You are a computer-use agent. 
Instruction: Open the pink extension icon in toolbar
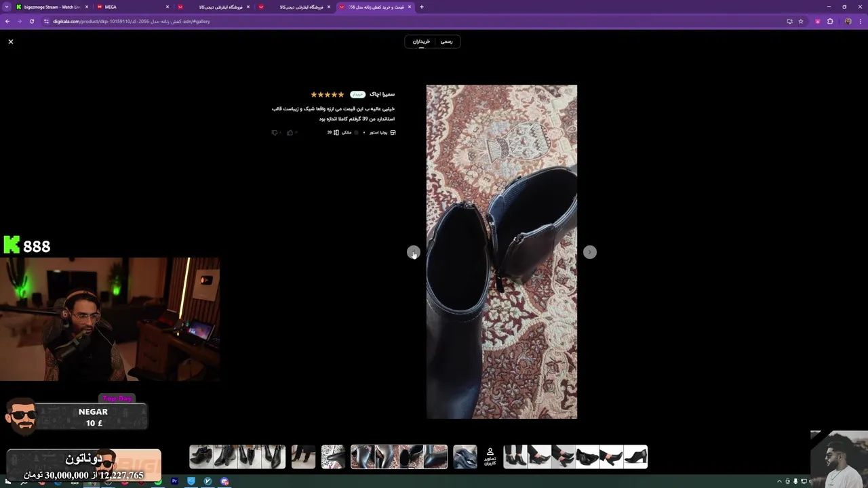[818, 21]
